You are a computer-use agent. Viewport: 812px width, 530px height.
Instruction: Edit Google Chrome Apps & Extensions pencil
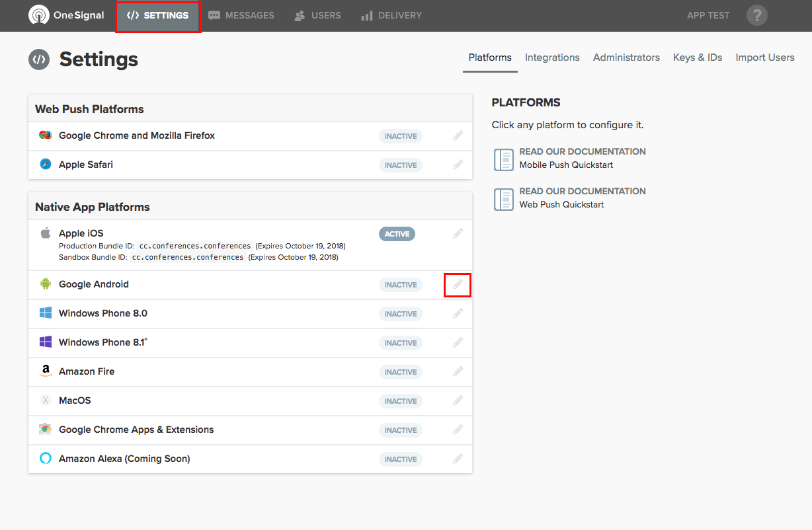click(x=458, y=430)
